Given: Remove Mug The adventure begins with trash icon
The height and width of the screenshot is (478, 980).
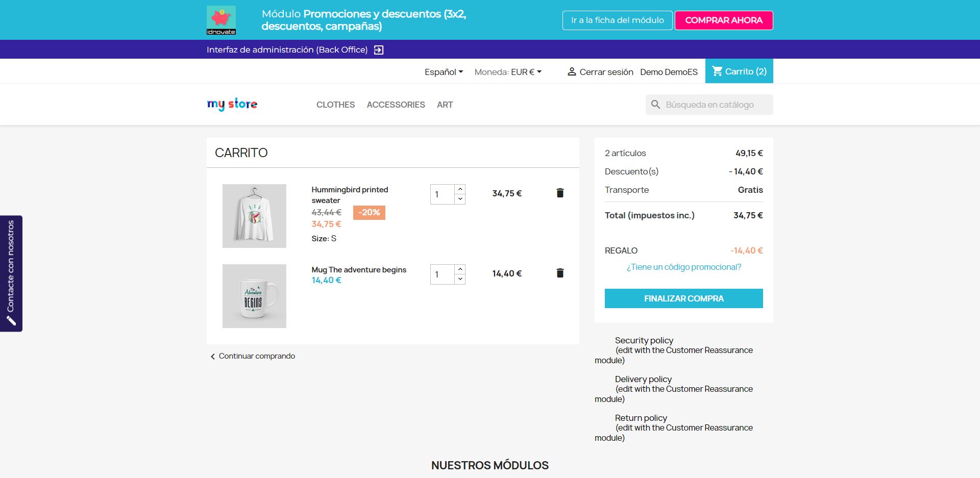Looking at the screenshot, I should click(560, 273).
